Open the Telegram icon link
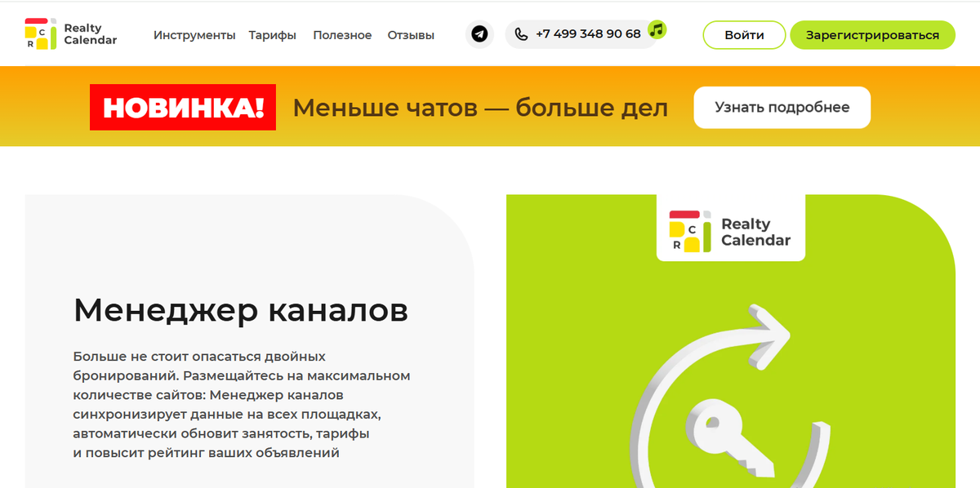This screenshot has width=980, height=488. point(480,34)
